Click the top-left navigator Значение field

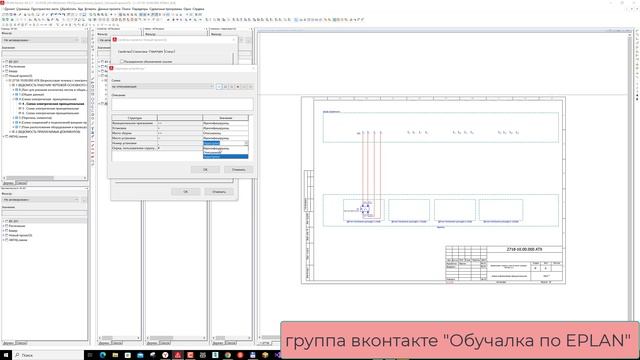[x=44, y=53]
